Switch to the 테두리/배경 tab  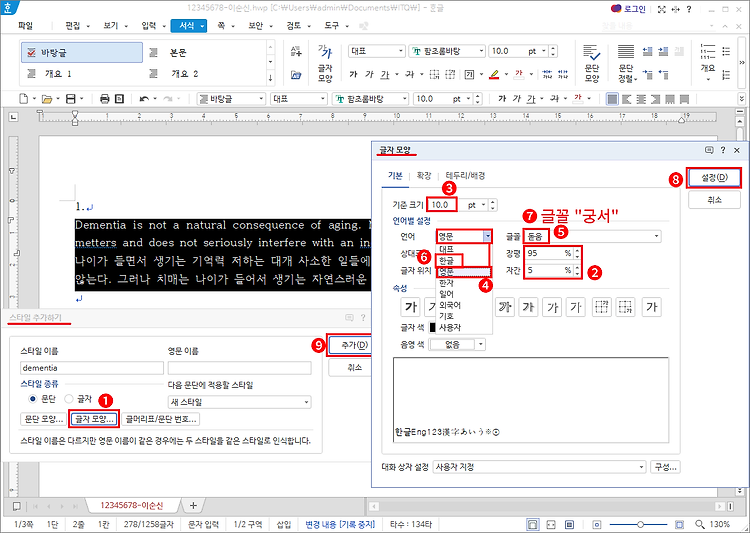(x=465, y=176)
